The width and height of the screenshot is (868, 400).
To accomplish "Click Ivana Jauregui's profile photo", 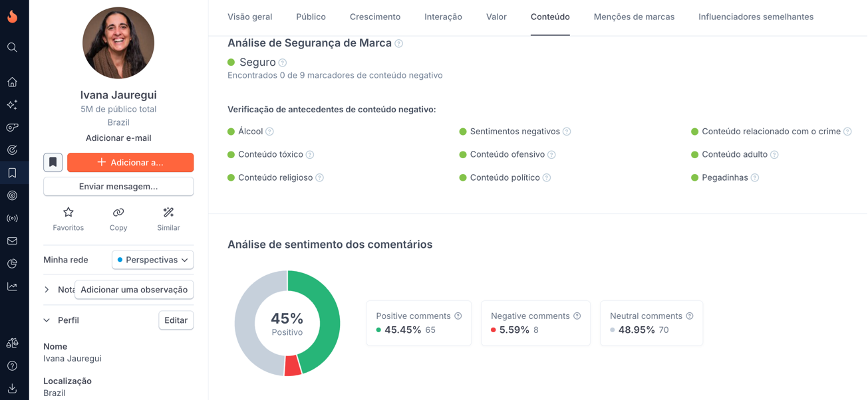I will (118, 43).
